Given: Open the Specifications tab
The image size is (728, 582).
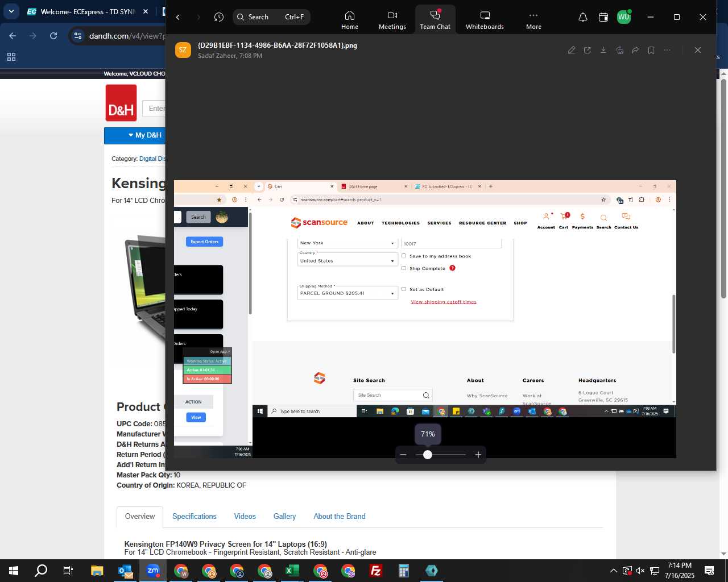Looking at the screenshot, I should coord(195,517).
